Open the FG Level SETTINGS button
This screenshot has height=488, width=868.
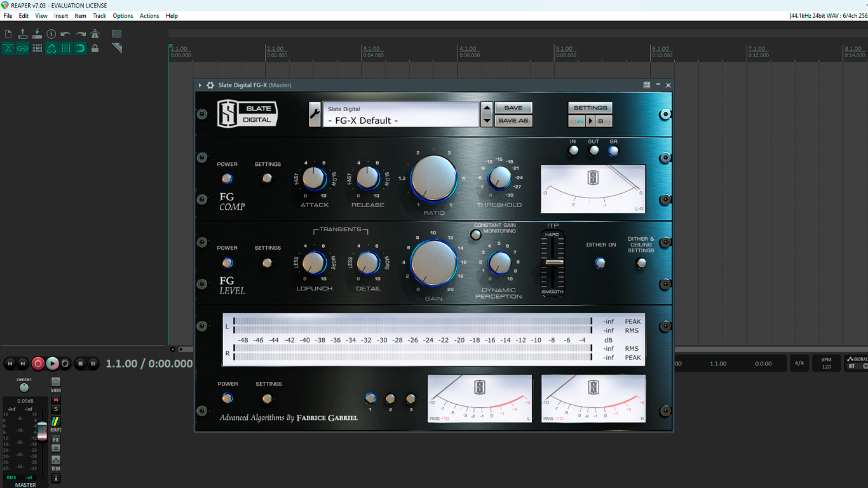(267, 262)
